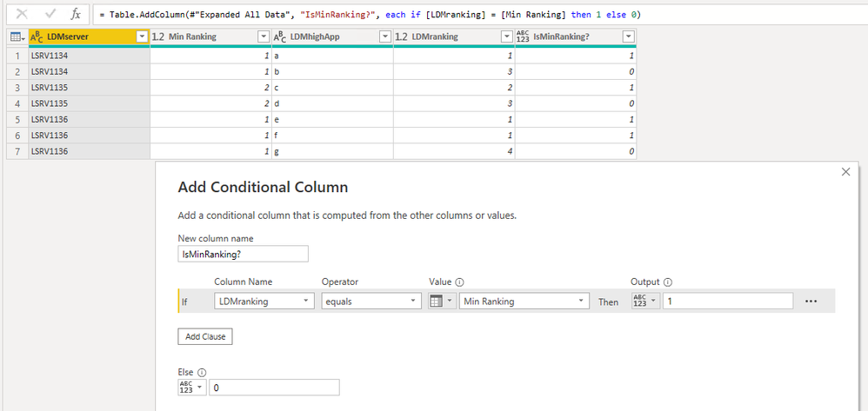Change data type icon of IsMinRanking? column
The image size is (868, 411).
click(x=523, y=37)
